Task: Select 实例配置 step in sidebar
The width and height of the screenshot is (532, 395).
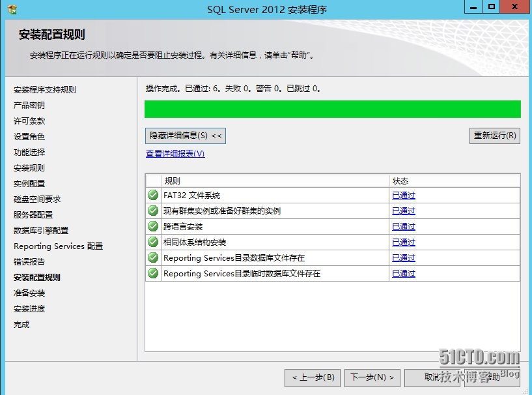Action: point(29,183)
